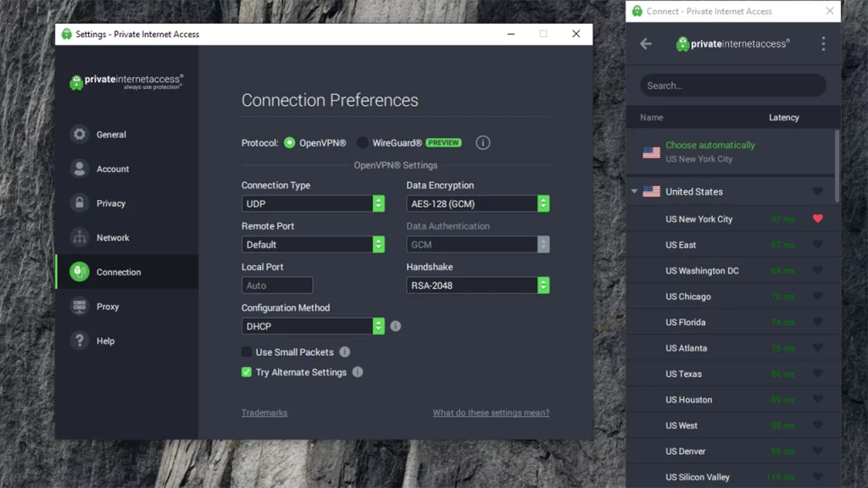Screen dimensions: 868x488
Task: Click the General gear icon in sidebar
Action: pos(80,135)
